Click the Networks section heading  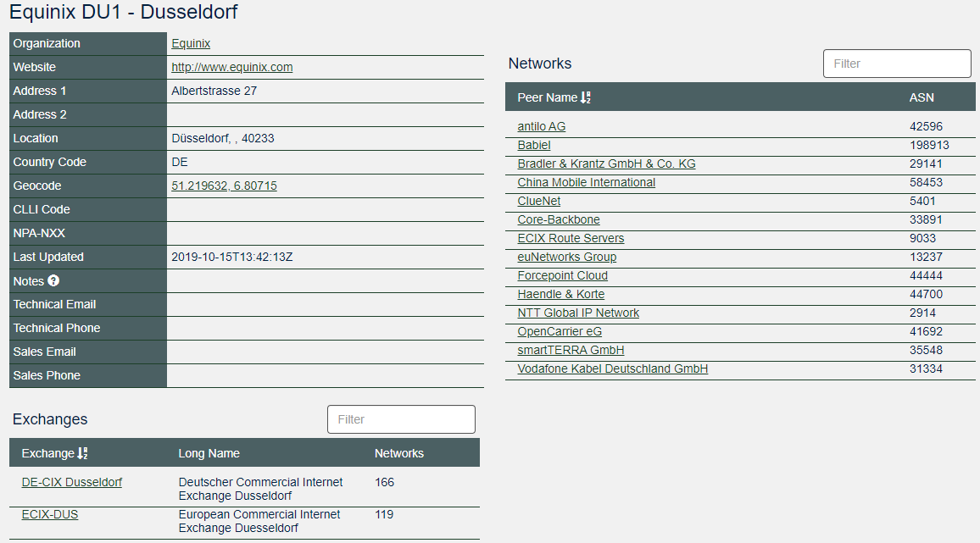[540, 64]
